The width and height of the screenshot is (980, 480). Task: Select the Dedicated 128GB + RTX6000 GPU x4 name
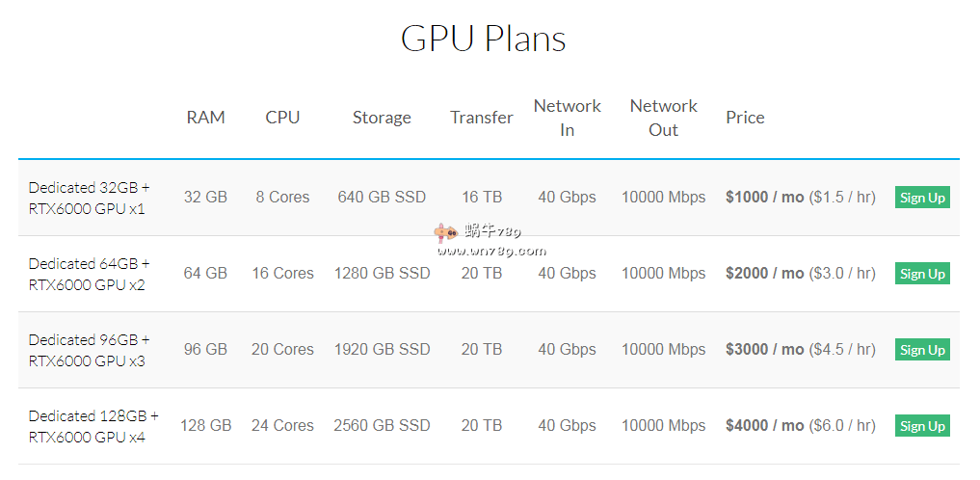point(93,426)
